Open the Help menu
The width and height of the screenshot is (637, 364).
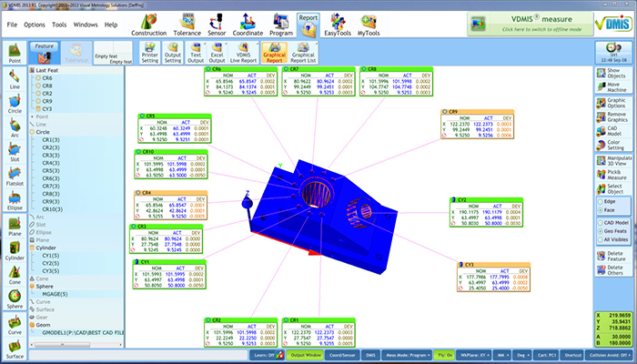coord(111,25)
